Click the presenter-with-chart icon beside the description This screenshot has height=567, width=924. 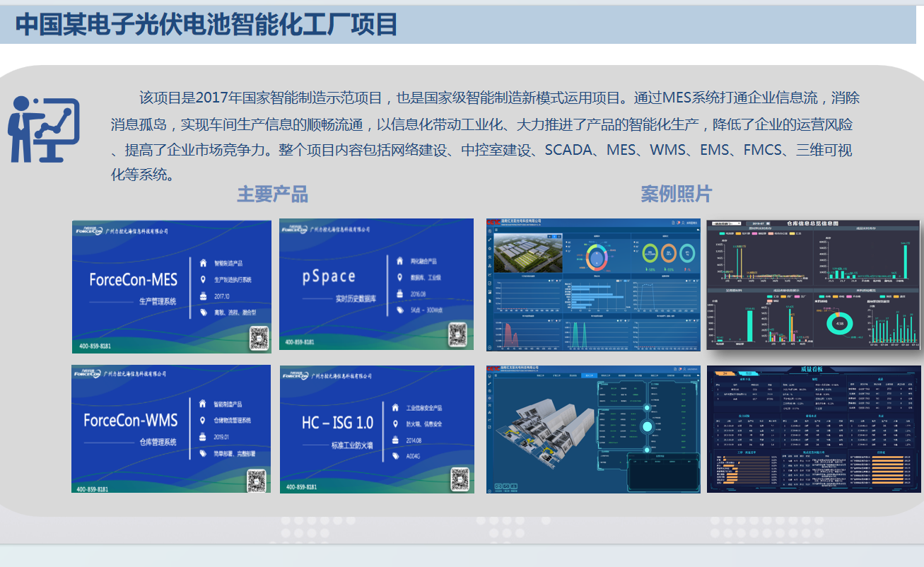click(x=44, y=129)
